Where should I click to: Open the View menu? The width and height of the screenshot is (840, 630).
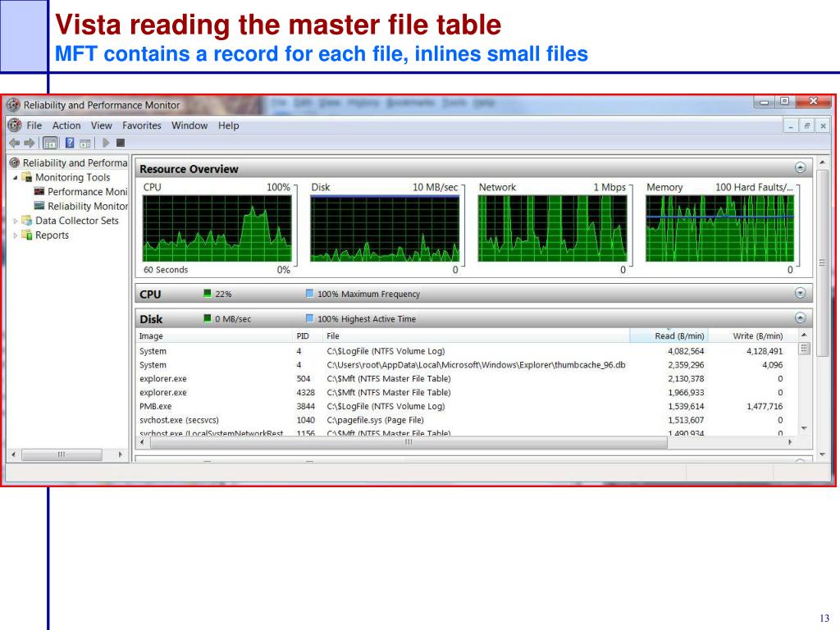point(101,126)
